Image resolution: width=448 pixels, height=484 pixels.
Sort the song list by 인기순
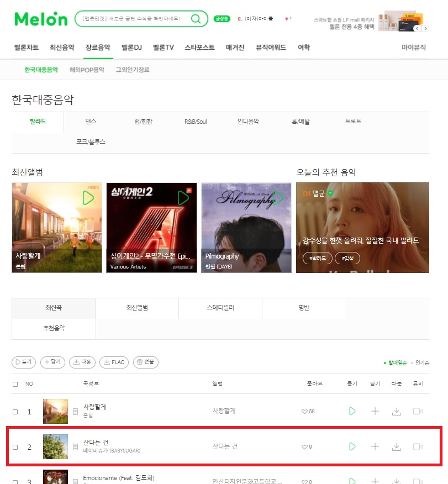(x=422, y=362)
